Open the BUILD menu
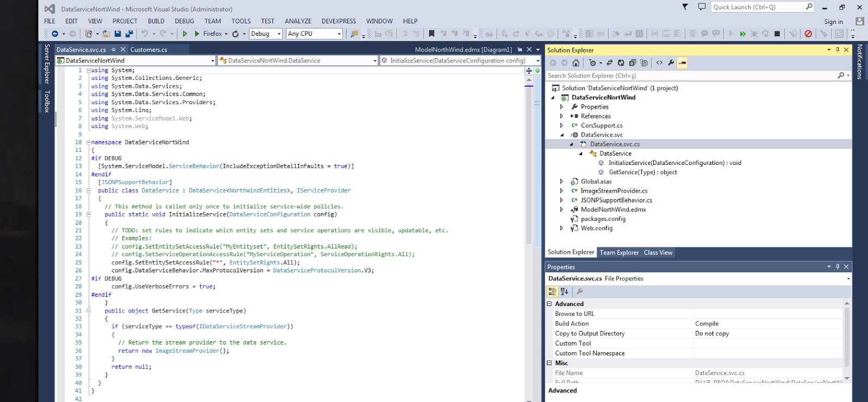868x402 pixels. pos(156,21)
